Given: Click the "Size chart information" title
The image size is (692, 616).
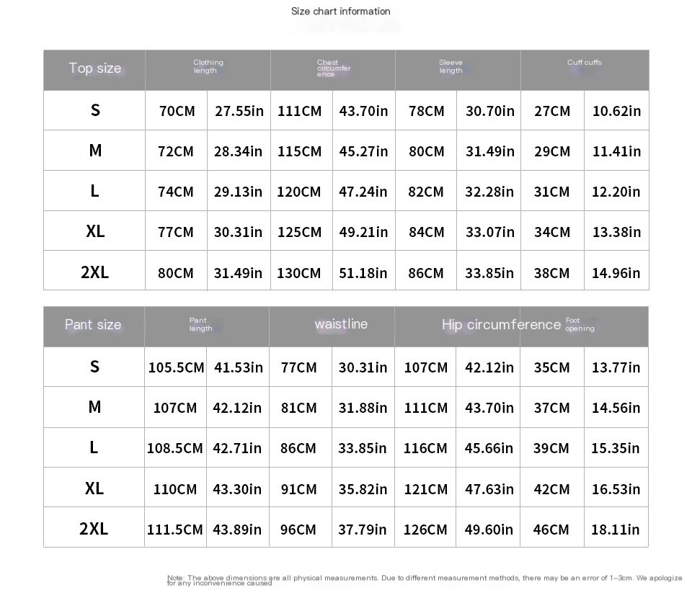Looking at the screenshot, I should pos(340,11).
